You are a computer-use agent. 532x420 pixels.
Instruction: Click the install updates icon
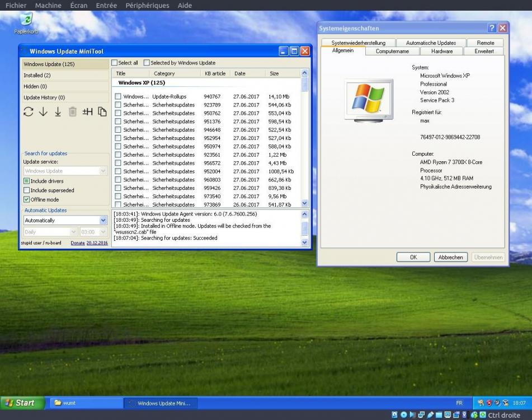pos(58,111)
